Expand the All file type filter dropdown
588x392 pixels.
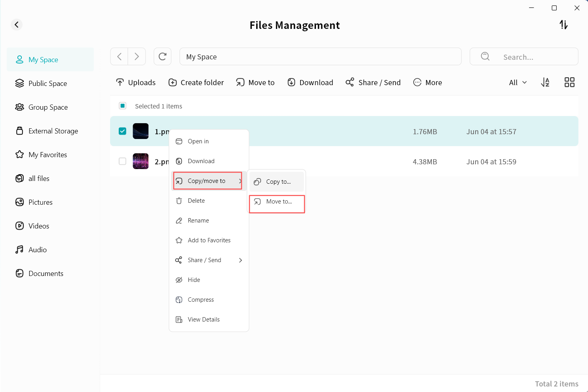(x=518, y=82)
